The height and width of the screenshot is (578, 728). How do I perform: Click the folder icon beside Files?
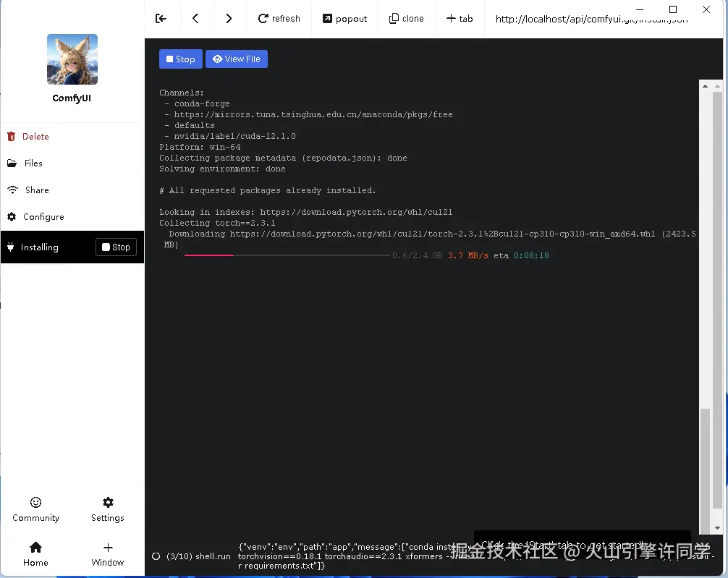[12, 163]
